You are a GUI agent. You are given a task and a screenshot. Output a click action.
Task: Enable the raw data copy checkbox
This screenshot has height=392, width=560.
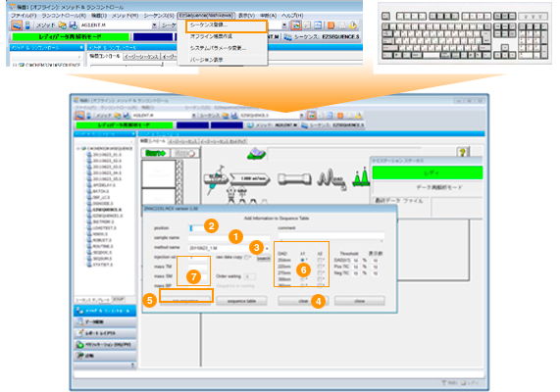pos(247,257)
